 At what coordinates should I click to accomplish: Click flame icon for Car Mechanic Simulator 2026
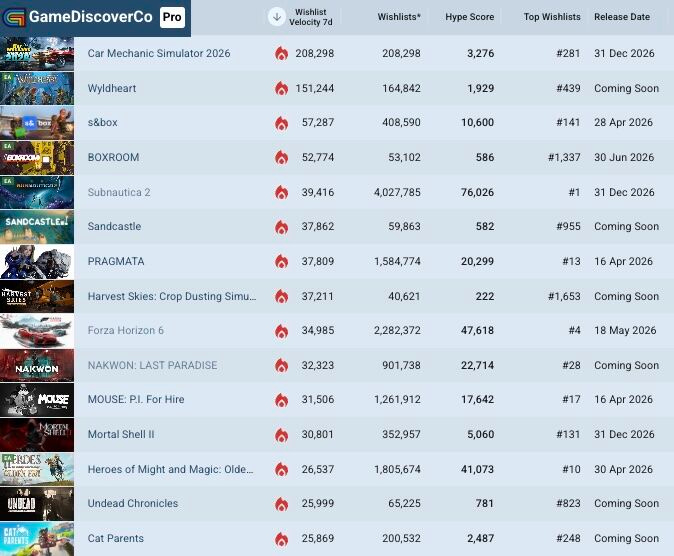pos(282,53)
